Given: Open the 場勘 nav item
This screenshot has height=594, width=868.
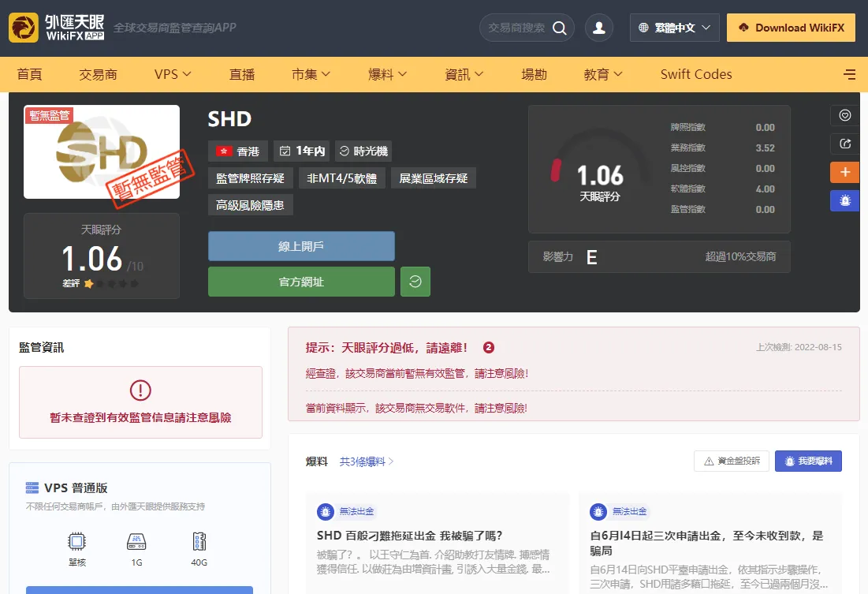Looking at the screenshot, I should pyautogui.click(x=535, y=74).
